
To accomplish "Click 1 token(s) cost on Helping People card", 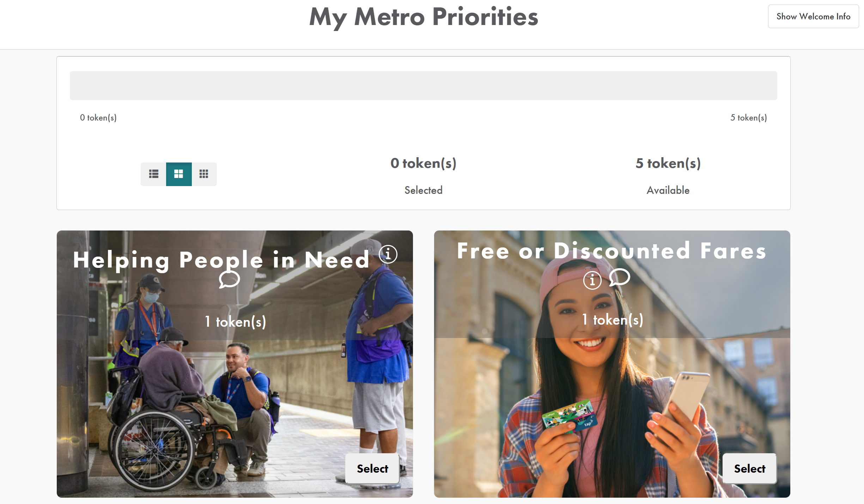I will pos(235,322).
